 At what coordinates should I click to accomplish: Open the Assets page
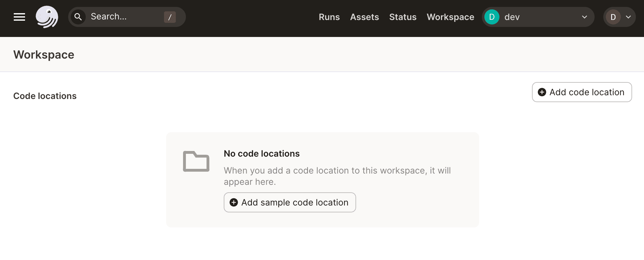[x=364, y=17]
